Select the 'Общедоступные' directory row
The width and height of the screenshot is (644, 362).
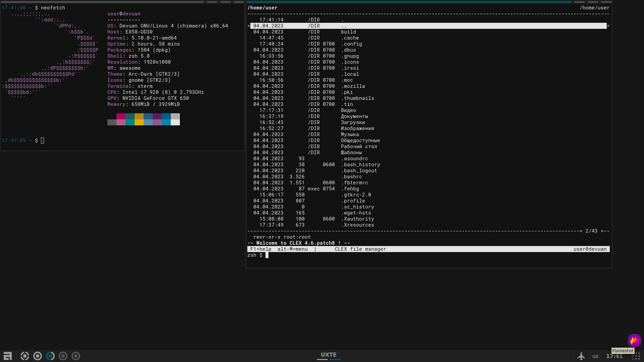pyautogui.click(x=429, y=140)
